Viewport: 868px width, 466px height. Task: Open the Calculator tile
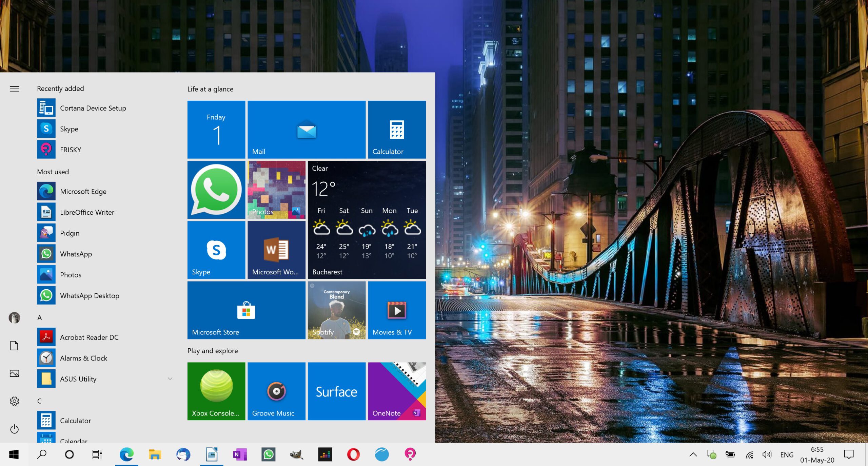pos(397,130)
